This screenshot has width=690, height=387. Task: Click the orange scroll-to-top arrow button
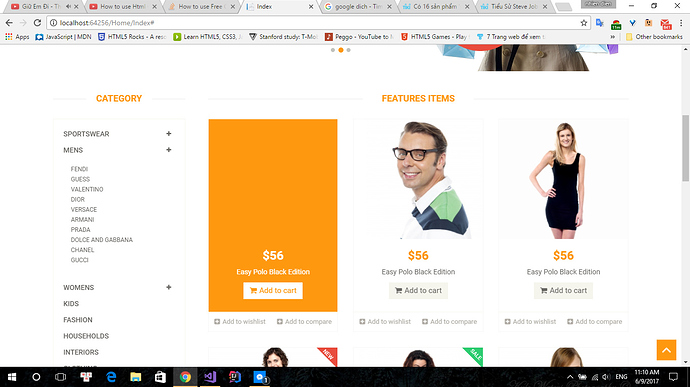coord(666,350)
